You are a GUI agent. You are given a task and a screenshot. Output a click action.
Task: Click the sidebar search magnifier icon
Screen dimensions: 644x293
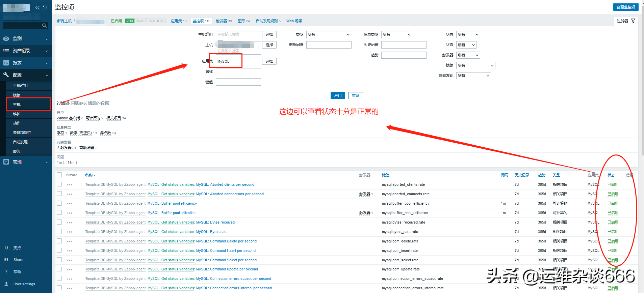(44, 26)
